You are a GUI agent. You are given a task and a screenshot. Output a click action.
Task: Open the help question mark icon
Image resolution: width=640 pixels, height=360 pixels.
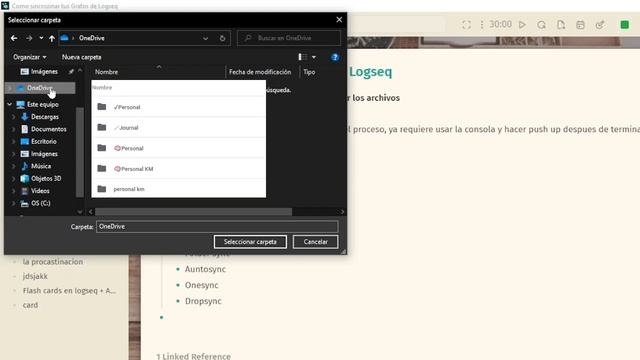(x=335, y=57)
